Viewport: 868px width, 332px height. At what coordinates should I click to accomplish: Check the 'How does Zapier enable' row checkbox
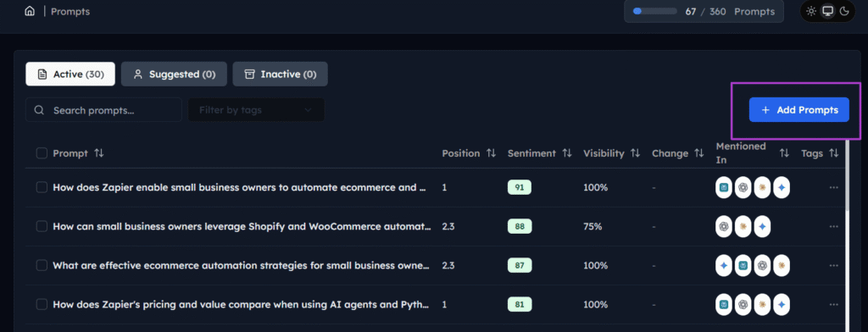click(42, 187)
